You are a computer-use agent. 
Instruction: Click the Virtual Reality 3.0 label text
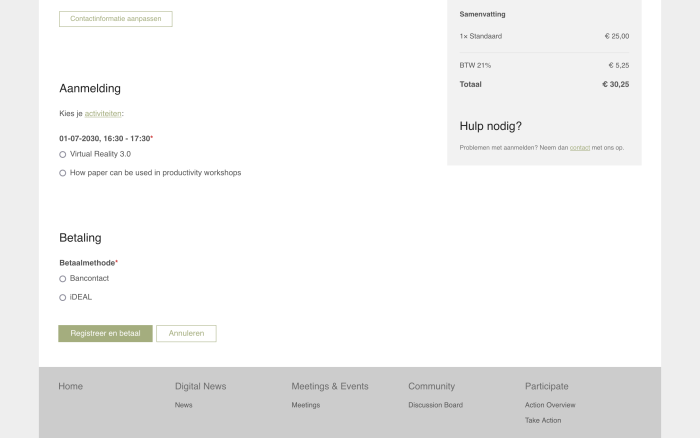point(100,154)
